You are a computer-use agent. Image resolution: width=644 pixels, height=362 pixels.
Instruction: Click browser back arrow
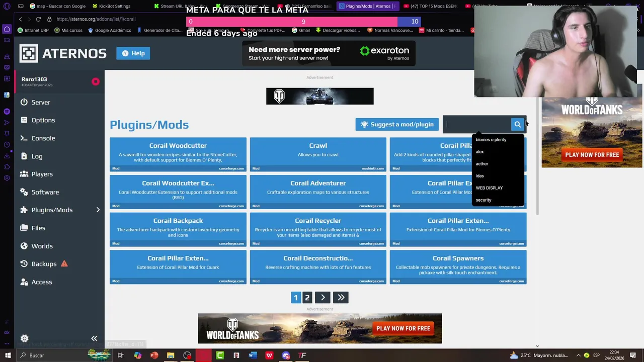(20, 19)
